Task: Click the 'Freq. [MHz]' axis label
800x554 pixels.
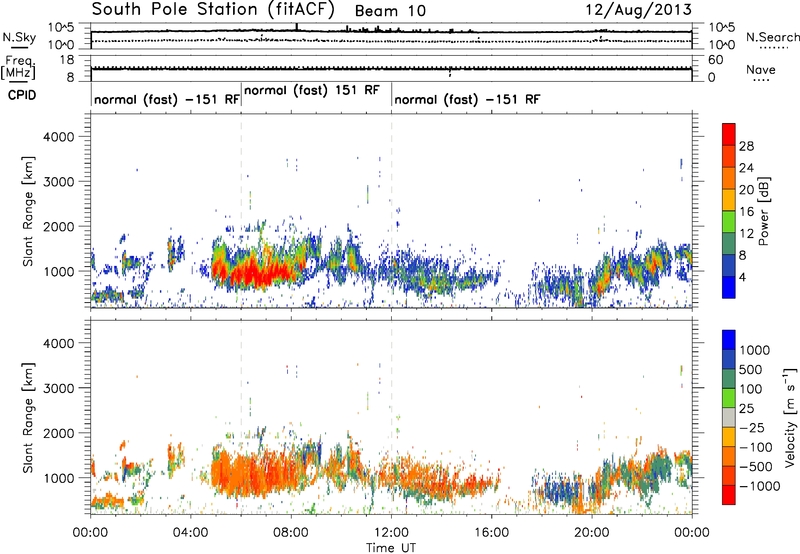Action: (x=19, y=67)
